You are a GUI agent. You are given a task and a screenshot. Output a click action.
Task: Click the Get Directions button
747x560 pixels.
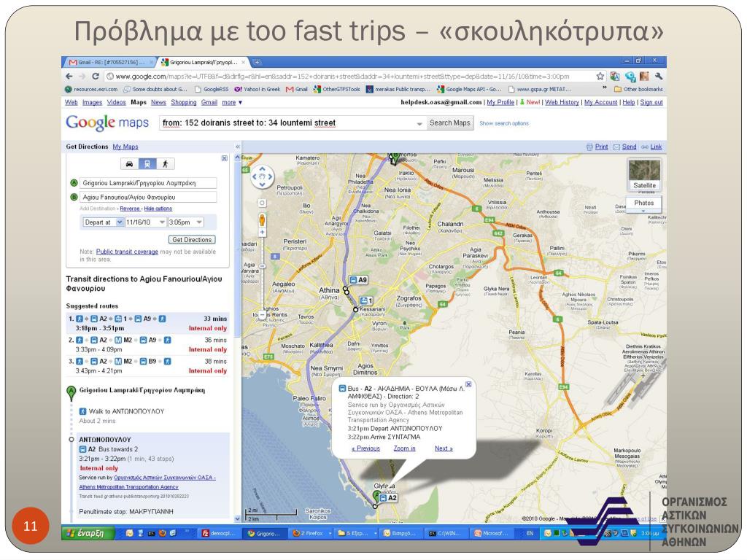tap(192, 239)
